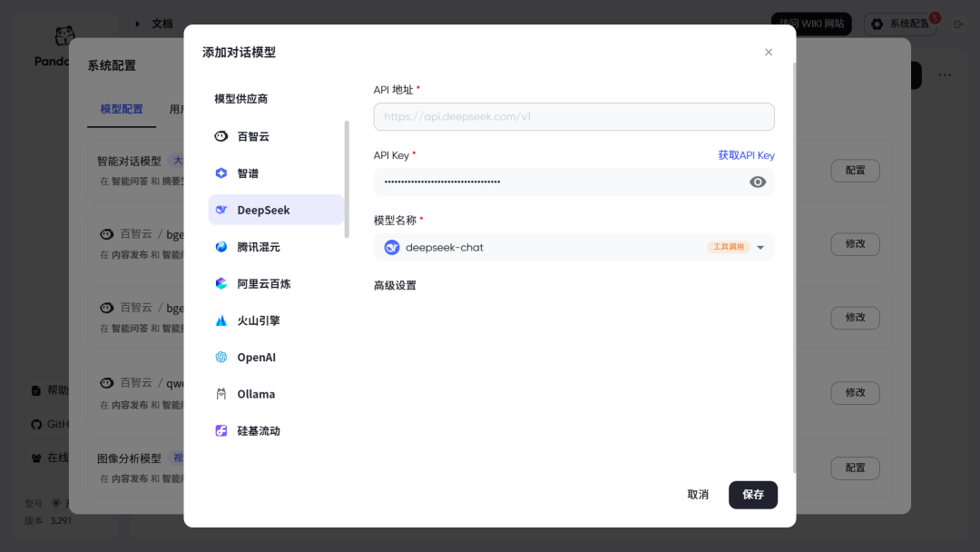
Task: Click the 阿里云百炼 label text
Action: (x=264, y=284)
